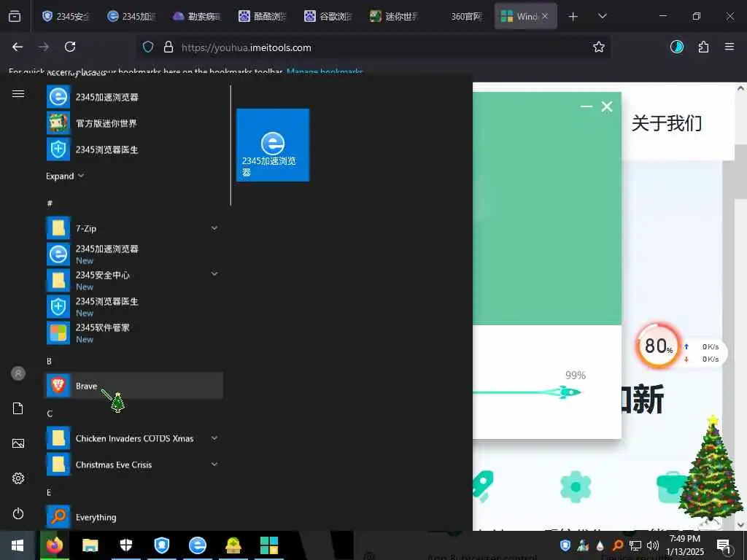The height and width of the screenshot is (560, 747).
Task: Close the green installer dialog
Action: pos(607,106)
